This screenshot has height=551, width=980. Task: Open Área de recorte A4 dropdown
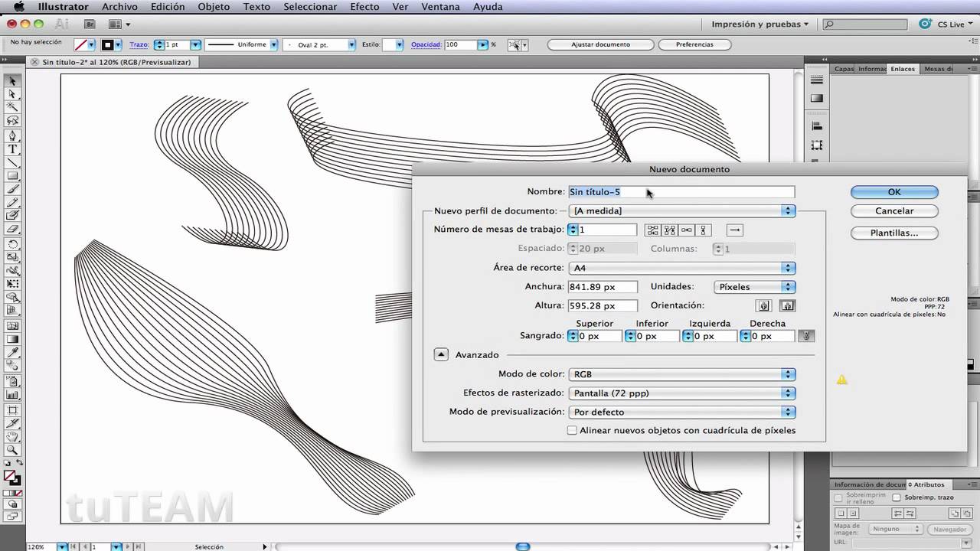pyautogui.click(x=682, y=268)
